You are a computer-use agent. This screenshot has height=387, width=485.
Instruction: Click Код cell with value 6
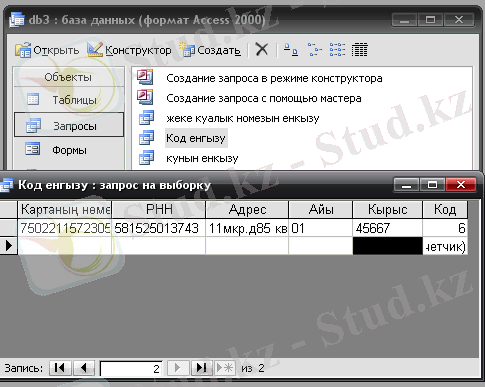pos(445,228)
